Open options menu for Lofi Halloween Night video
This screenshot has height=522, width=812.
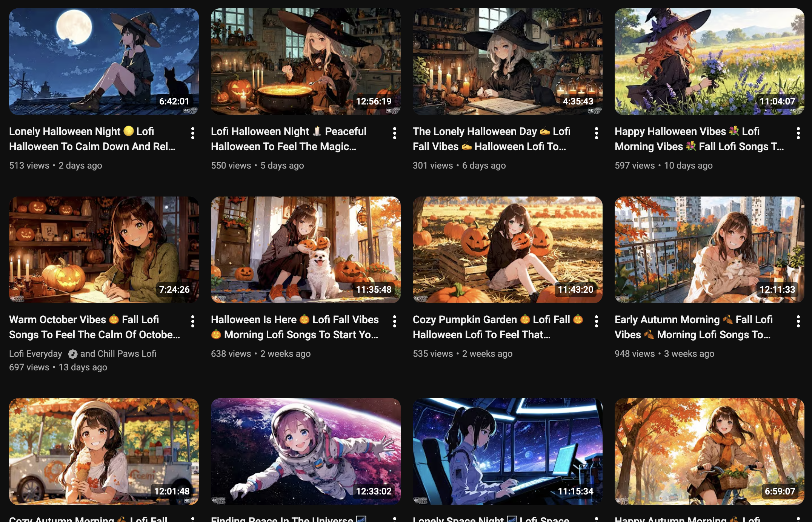(x=395, y=133)
